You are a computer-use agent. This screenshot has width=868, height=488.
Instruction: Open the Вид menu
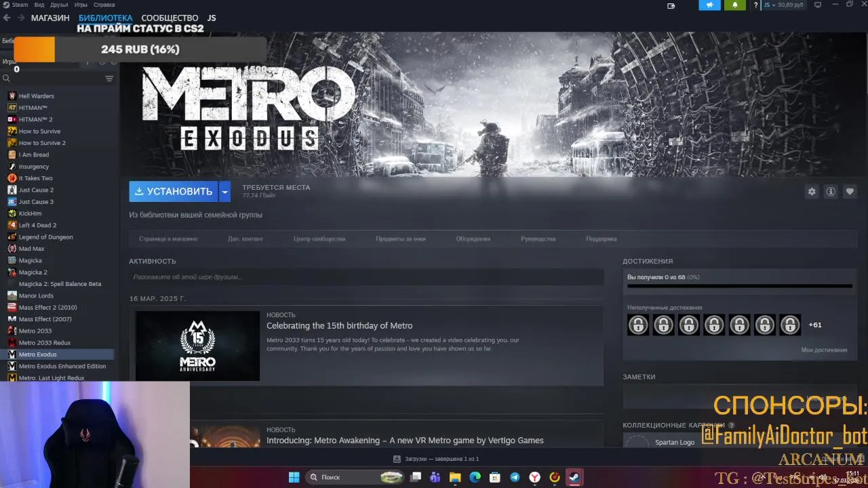(x=40, y=5)
